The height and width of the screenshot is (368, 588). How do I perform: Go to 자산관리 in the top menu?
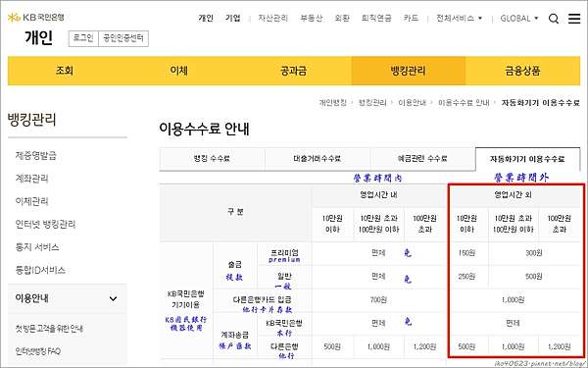[x=273, y=18]
